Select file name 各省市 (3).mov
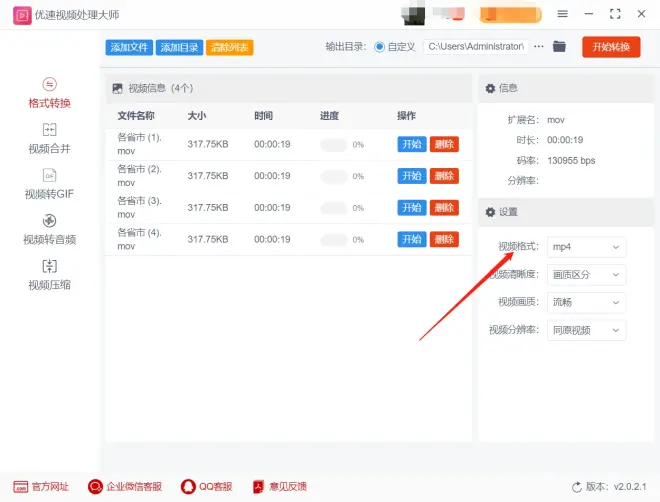 [x=139, y=207]
